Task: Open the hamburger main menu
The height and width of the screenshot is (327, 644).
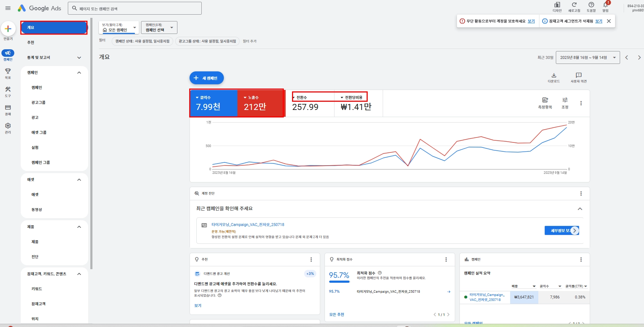Action: [8, 8]
